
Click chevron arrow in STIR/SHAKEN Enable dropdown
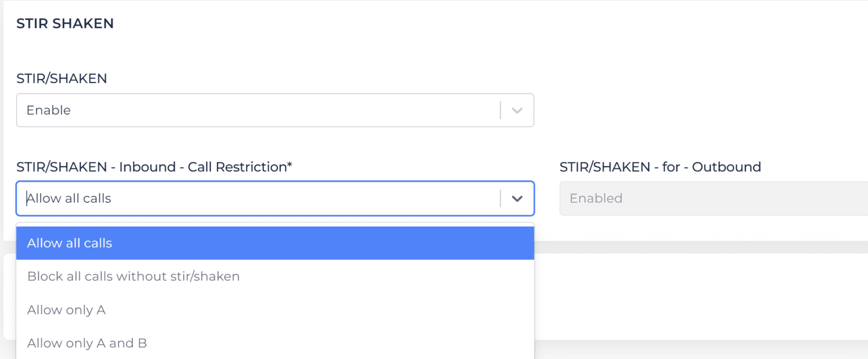(x=517, y=110)
